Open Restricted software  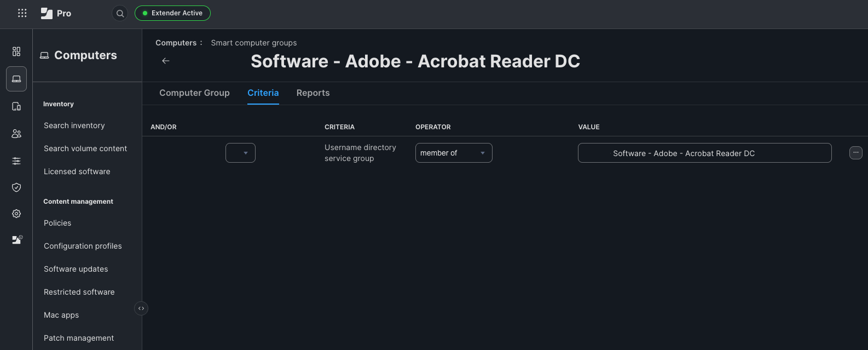tap(79, 292)
